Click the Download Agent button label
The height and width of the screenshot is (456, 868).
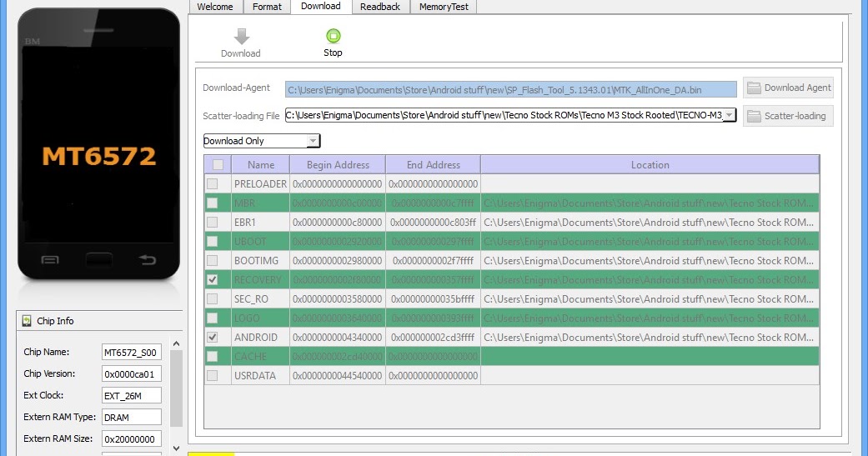[797, 88]
